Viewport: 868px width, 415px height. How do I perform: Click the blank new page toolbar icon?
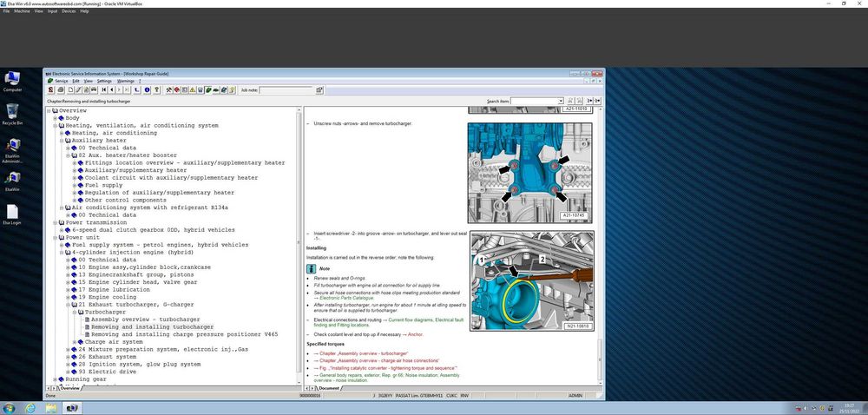[x=71, y=89]
